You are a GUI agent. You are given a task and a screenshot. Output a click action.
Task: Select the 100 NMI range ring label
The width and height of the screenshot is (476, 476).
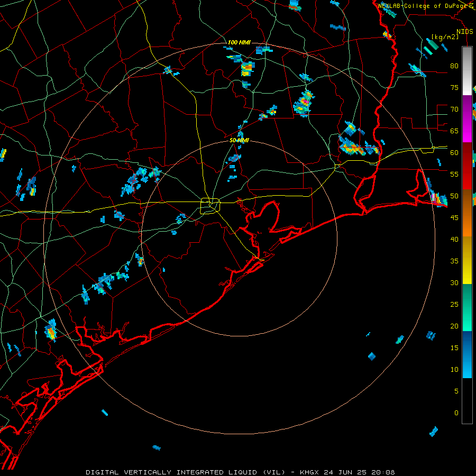239,42
